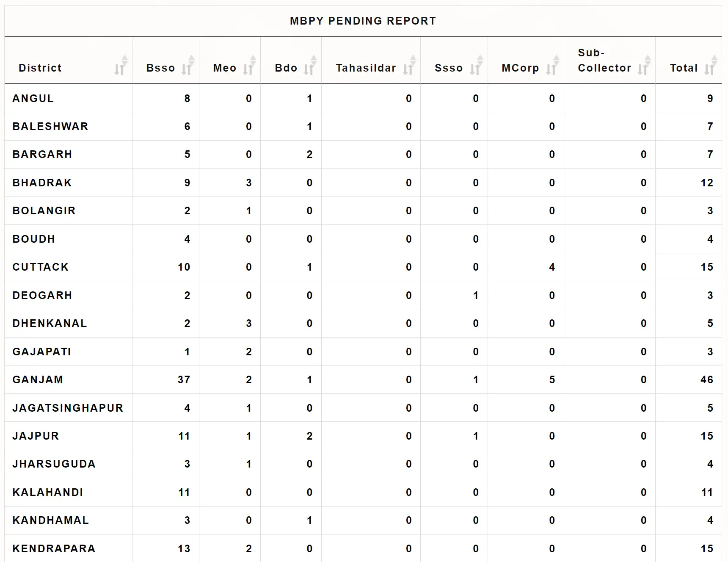Click the CUTTACK district cell

(41, 267)
